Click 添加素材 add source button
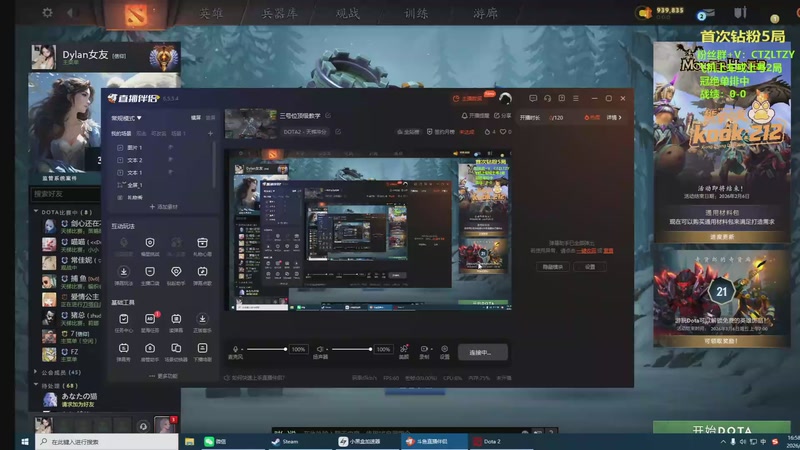 coord(164,207)
